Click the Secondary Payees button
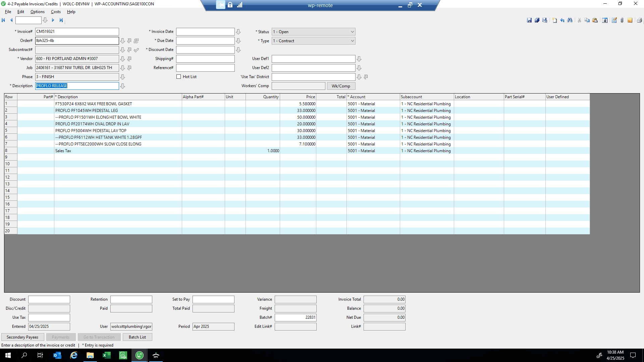 tap(22, 337)
